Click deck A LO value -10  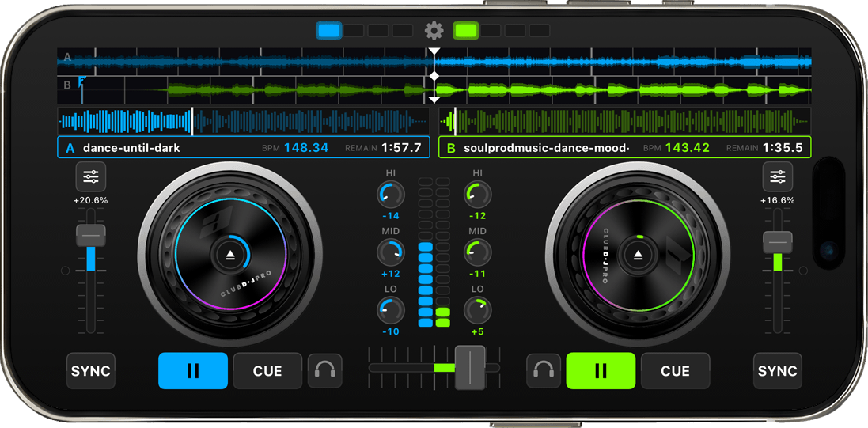pyautogui.click(x=391, y=331)
